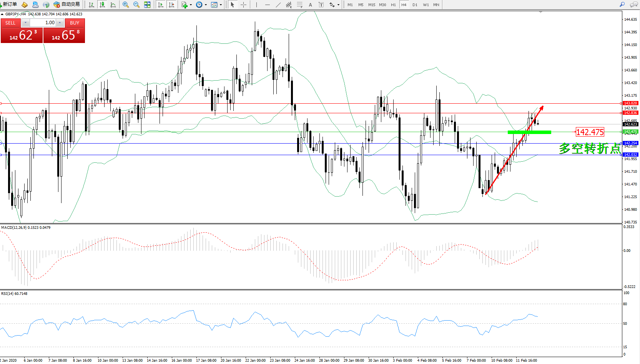Screen dimensions: 640x364
Task: Collapse the one-click trading panel triangle
Action: point(2,14)
